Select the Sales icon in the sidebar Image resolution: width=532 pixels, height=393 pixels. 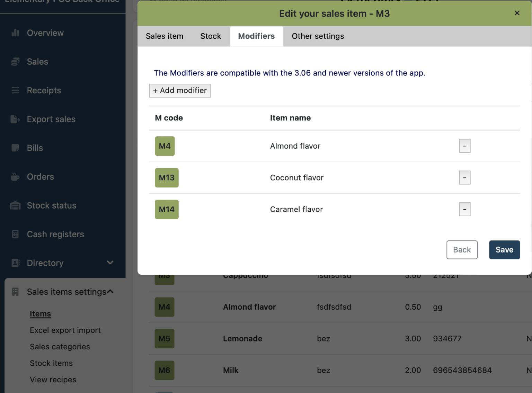15,61
